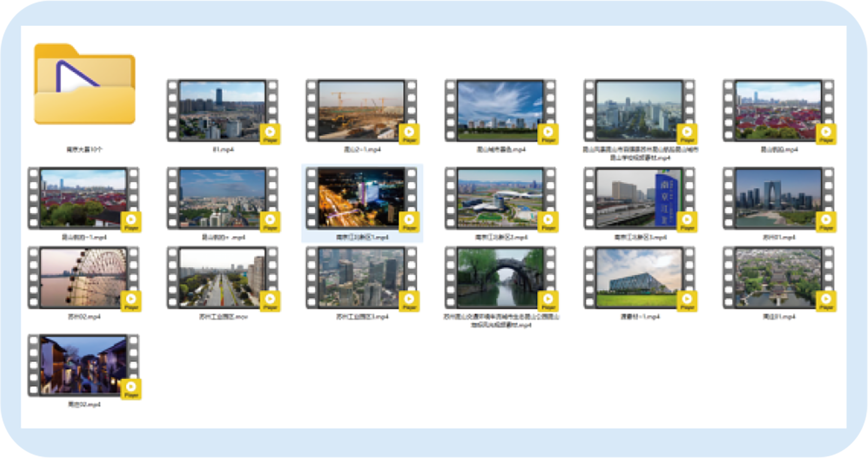The image size is (868, 458).
Task: Select the arch-shaped skyscraper video
Action: (x=778, y=198)
